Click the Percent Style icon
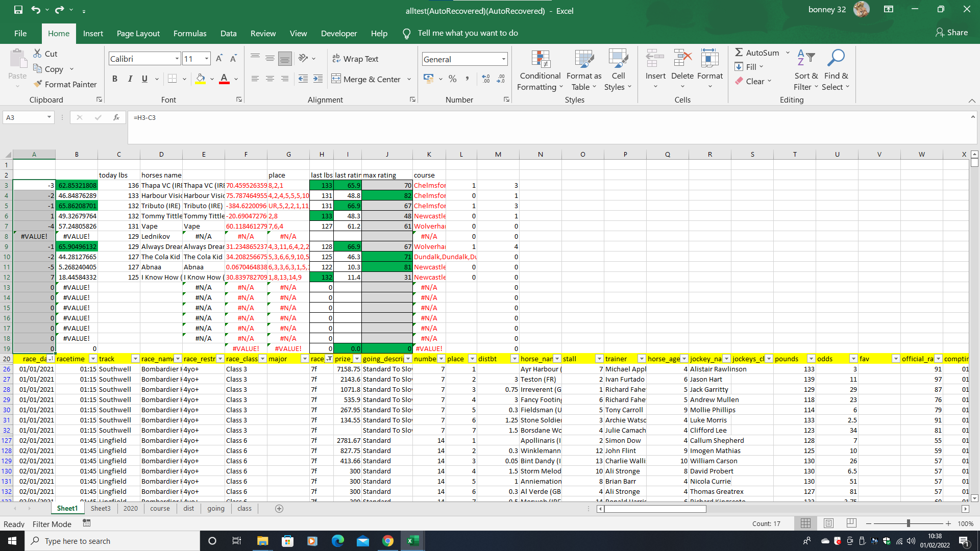This screenshot has width=980, height=551. pos(452,79)
